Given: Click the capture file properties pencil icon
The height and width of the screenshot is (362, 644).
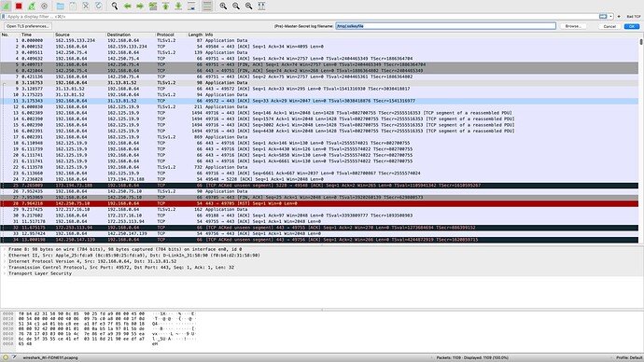Looking at the screenshot, I should tap(14, 357).
